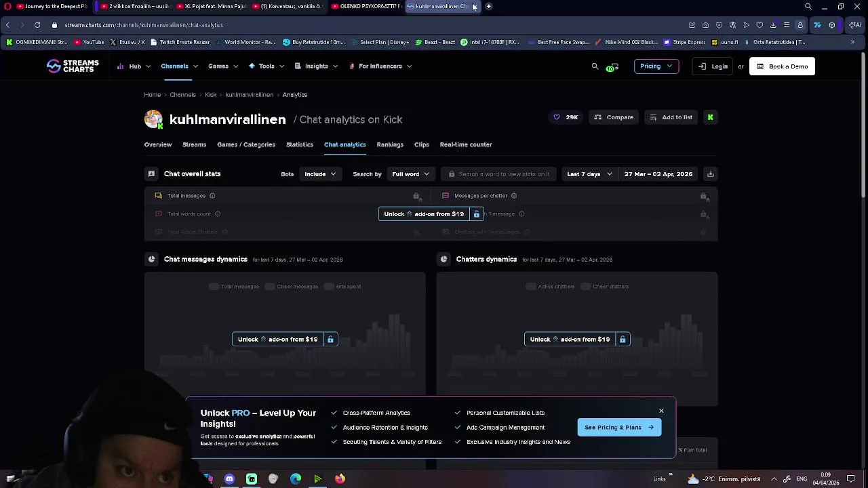Download chat stats using the export icon
The height and width of the screenshot is (488, 868).
(x=710, y=174)
